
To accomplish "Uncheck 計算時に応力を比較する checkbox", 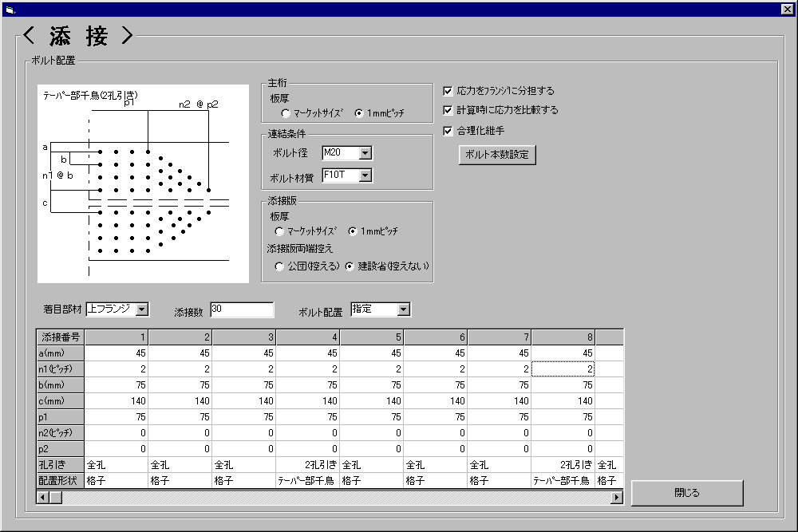I will (448, 110).
